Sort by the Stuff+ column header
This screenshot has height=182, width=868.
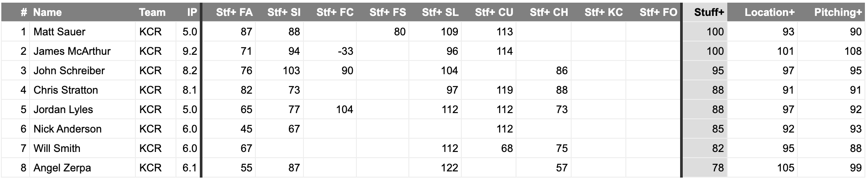coord(709,12)
